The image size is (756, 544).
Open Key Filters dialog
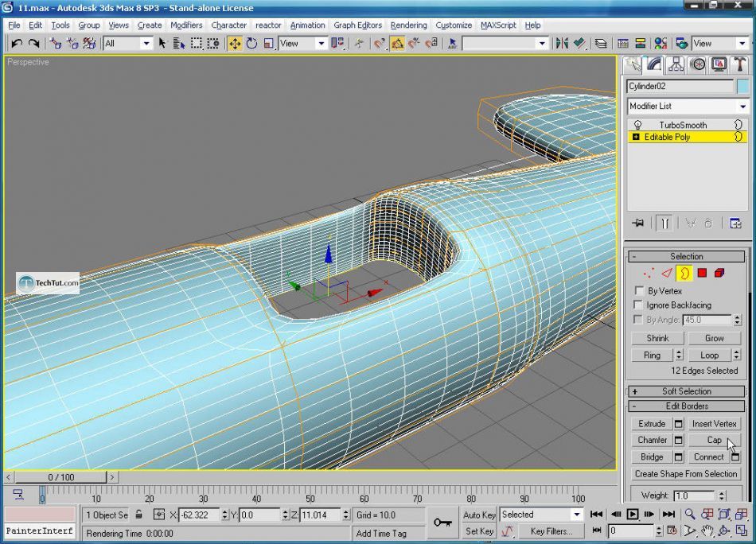coord(551,531)
